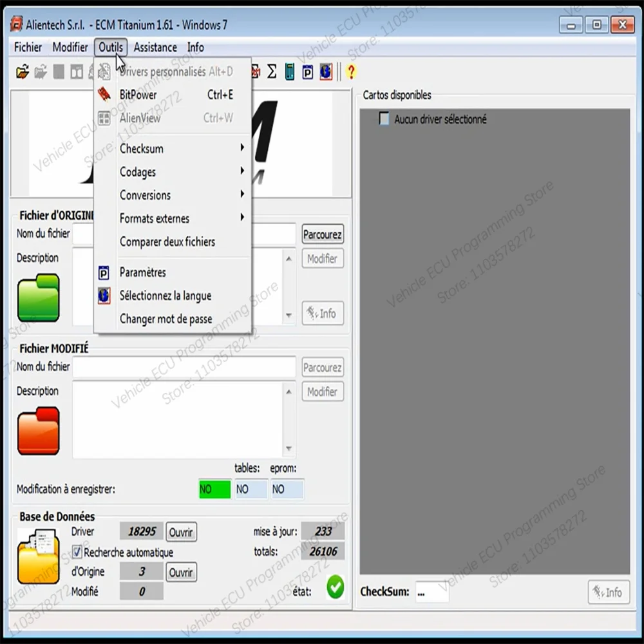Image resolution: width=644 pixels, height=644 pixels.
Task: Click Modifier button for original file
Action: click(x=323, y=258)
